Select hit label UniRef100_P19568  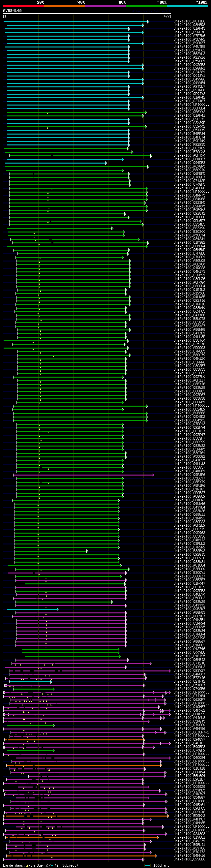pyautogui.click(x=189, y=294)
